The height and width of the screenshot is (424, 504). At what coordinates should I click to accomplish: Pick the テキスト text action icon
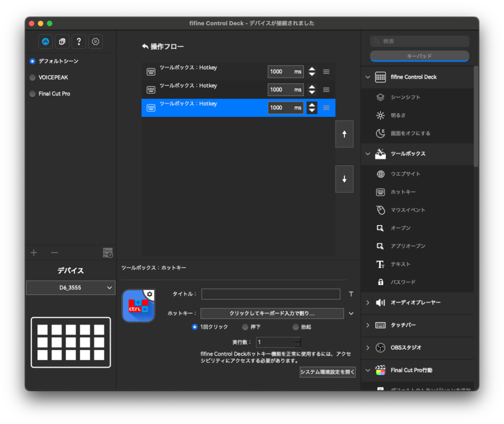[380, 264]
